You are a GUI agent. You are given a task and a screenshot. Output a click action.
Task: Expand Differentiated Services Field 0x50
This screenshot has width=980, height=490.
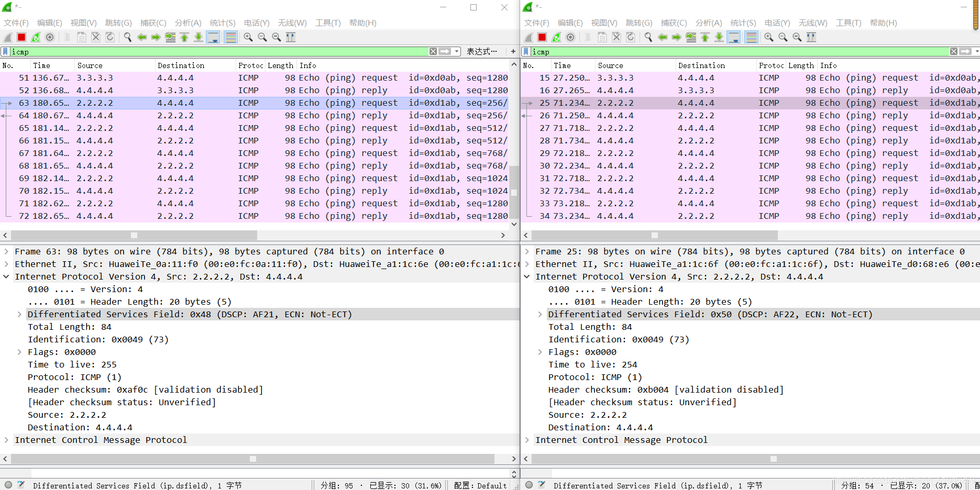coord(540,314)
